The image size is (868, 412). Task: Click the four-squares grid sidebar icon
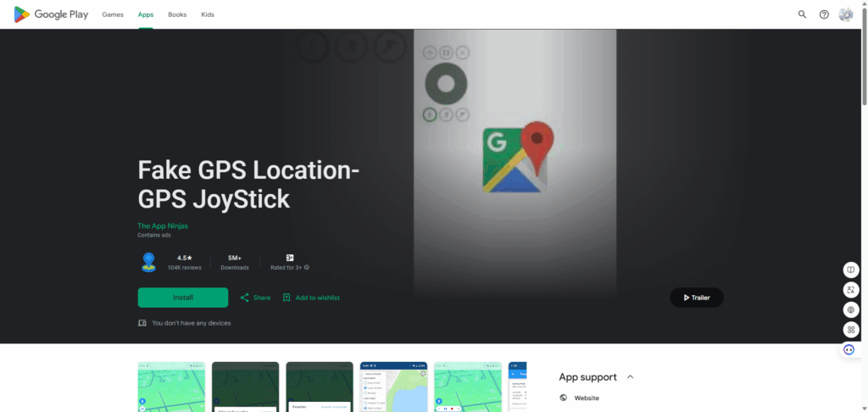pos(851,330)
